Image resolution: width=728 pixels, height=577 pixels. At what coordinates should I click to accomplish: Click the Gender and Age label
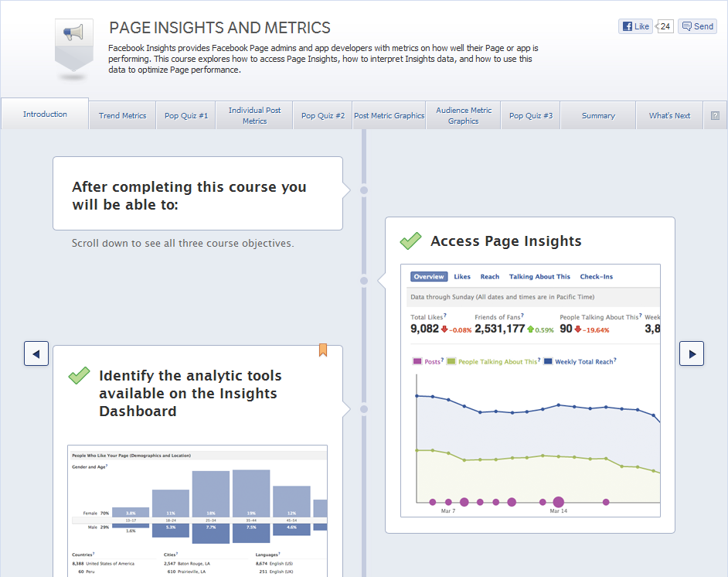[x=89, y=467]
